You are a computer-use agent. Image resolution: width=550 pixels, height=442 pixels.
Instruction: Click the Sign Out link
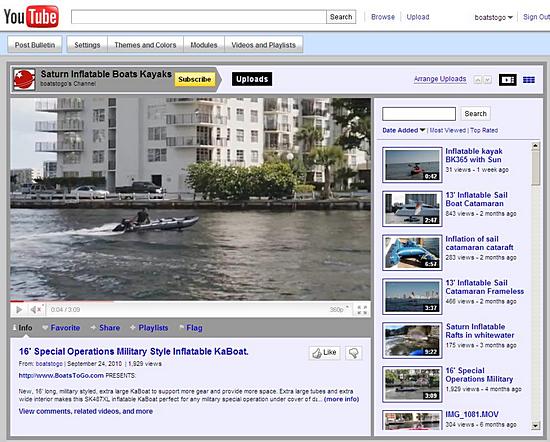click(536, 17)
